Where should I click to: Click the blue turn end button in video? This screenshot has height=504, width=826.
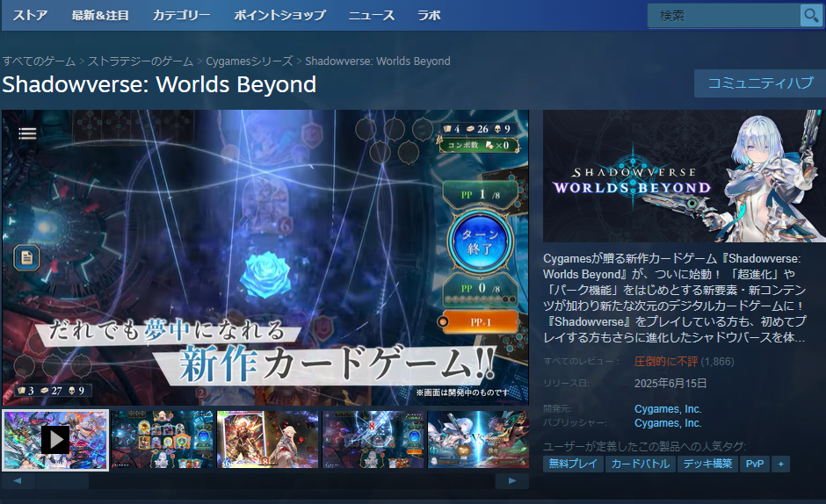pyautogui.click(x=480, y=241)
